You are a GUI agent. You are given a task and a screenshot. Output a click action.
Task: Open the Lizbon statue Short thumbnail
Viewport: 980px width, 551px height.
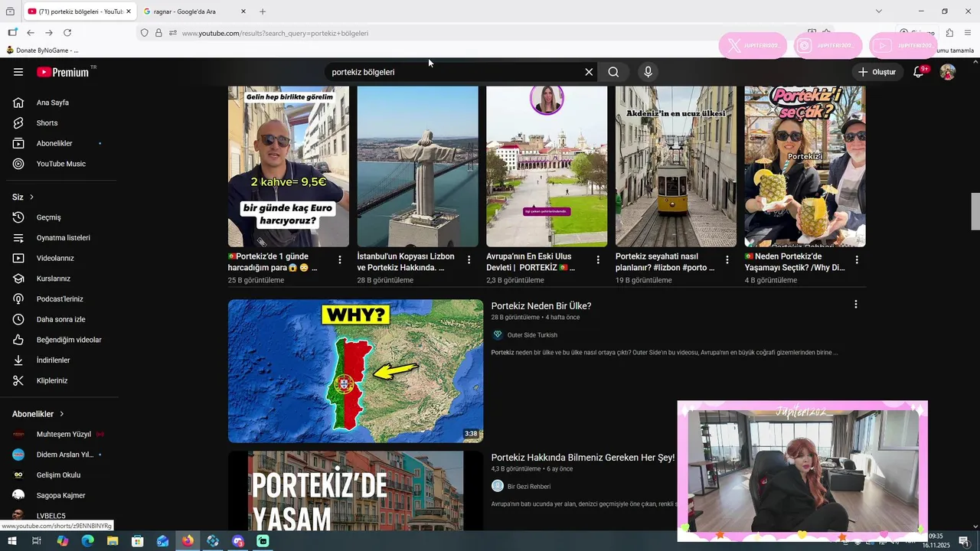(x=417, y=166)
